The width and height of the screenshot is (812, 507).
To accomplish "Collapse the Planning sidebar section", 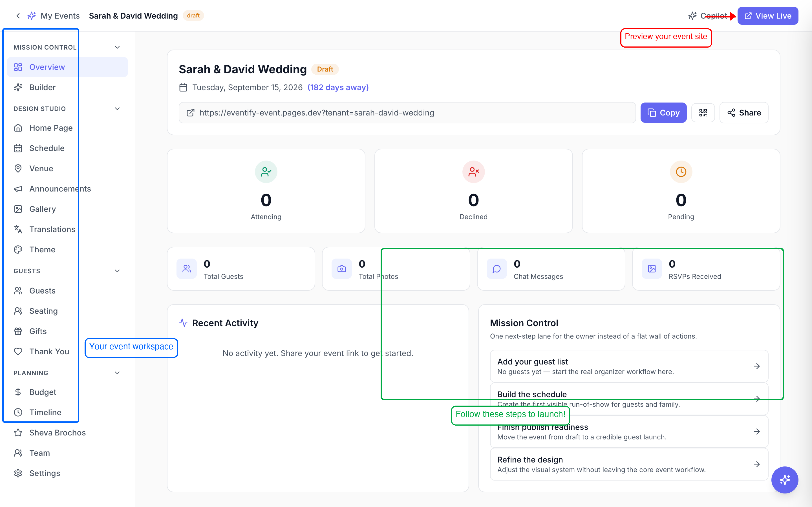I will coord(117,373).
